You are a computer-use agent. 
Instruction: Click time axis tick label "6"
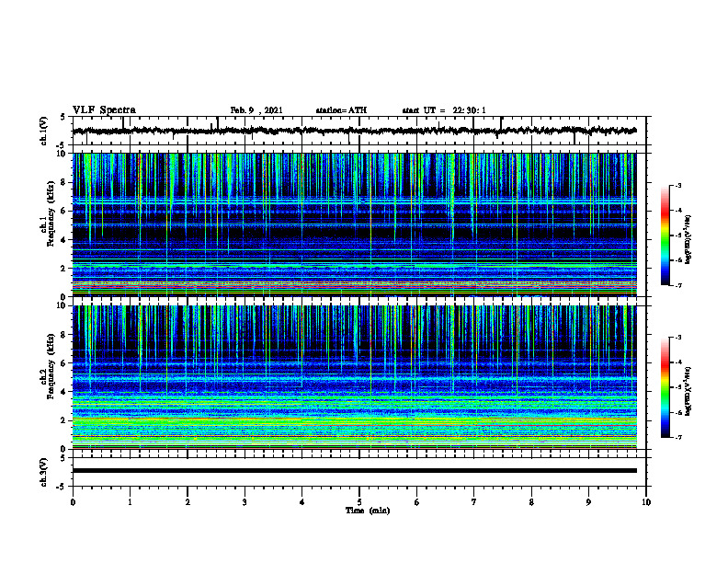point(417,502)
